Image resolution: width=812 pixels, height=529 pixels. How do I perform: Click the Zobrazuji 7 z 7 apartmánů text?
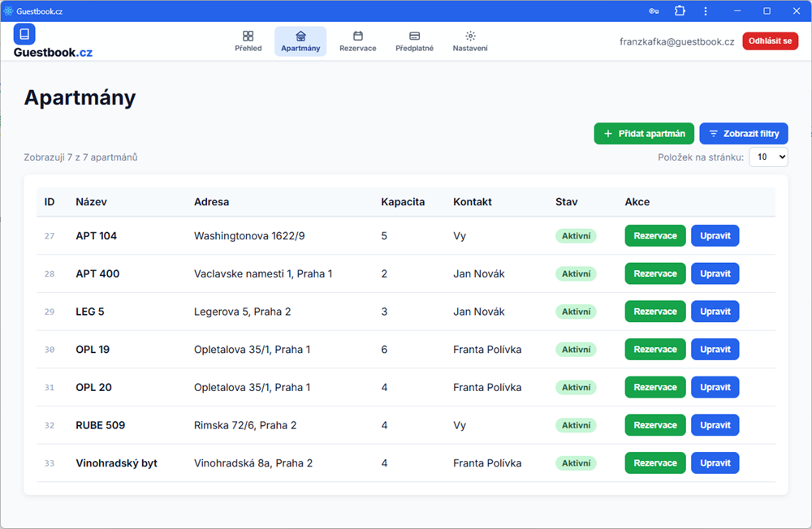point(80,157)
